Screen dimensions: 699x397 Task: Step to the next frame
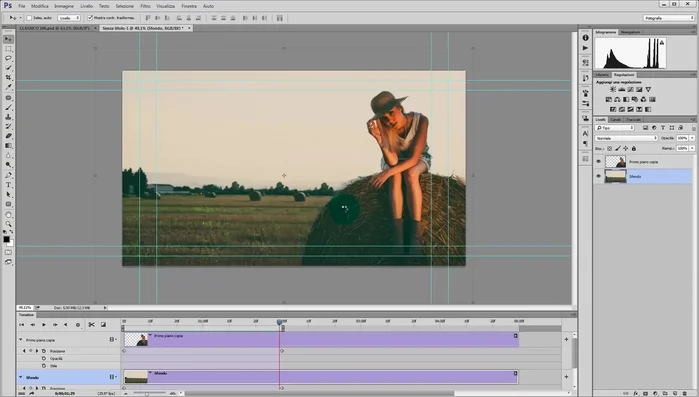(55, 324)
